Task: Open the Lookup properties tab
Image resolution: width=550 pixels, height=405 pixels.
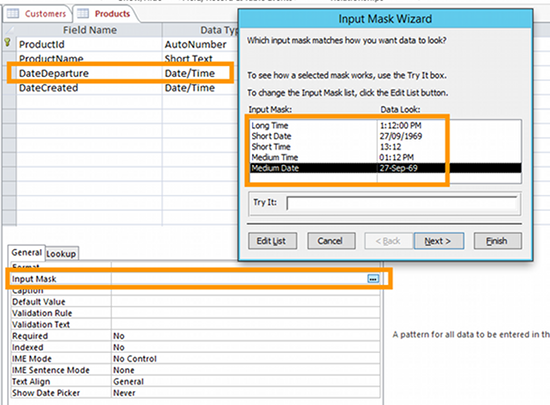Action: click(x=61, y=254)
